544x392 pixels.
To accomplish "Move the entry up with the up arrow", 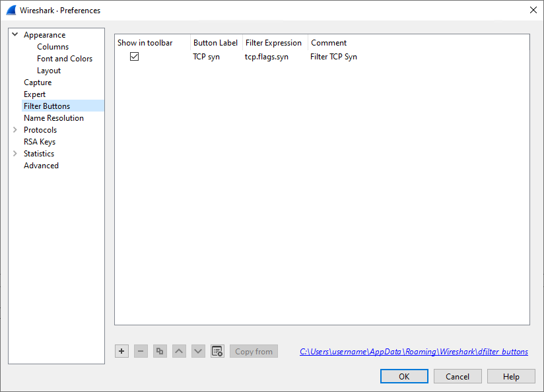I will (179, 351).
